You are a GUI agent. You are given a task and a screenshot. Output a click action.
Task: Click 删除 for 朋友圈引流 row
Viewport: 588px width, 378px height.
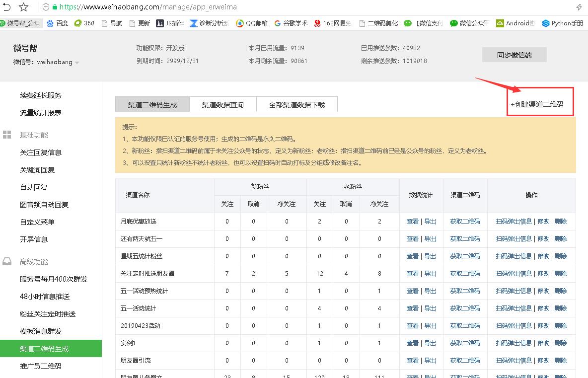click(561, 361)
